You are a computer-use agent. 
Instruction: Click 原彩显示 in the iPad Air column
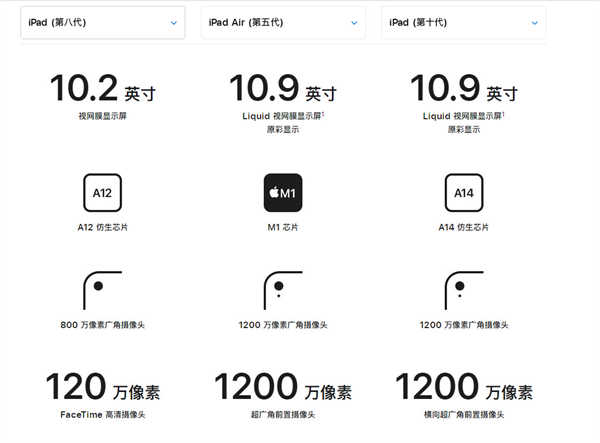point(283,130)
